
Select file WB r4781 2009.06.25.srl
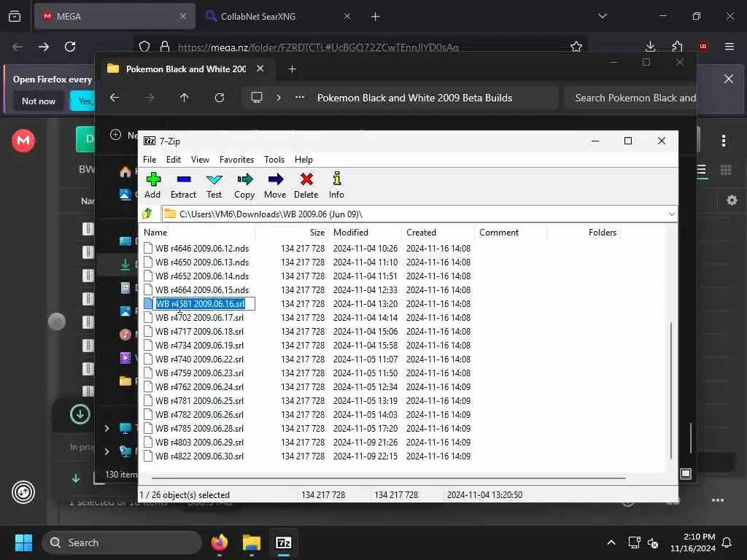pyautogui.click(x=199, y=400)
